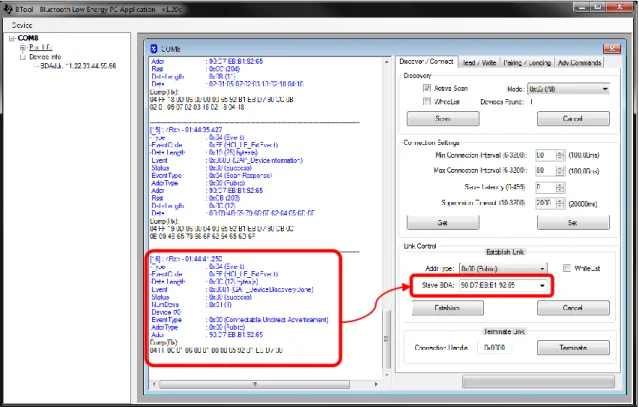Close the BTool main window
The height and width of the screenshot is (407, 639).
click(x=619, y=7)
